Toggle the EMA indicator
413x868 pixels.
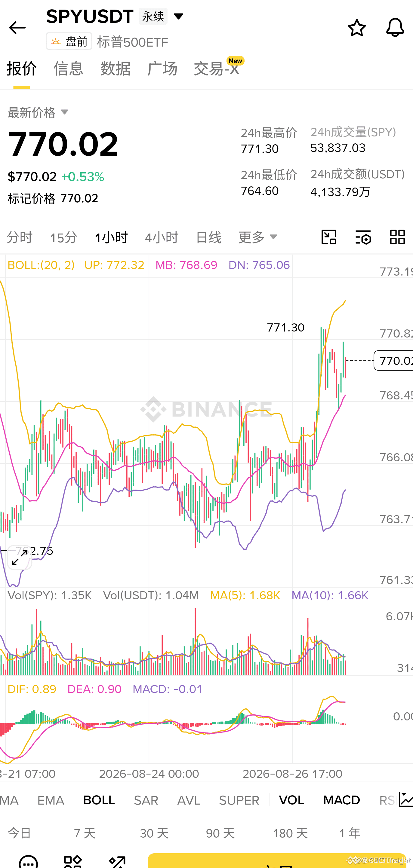coord(51,800)
